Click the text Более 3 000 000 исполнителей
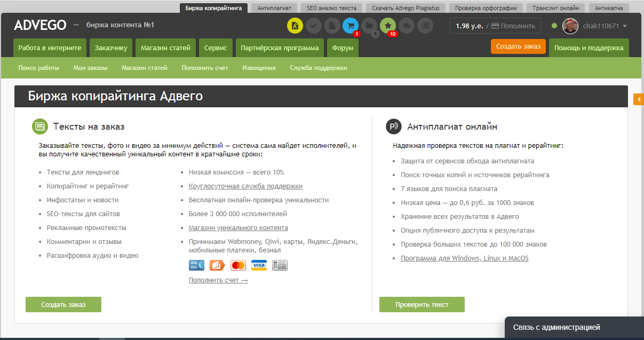This screenshot has height=340, width=644. point(238,214)
